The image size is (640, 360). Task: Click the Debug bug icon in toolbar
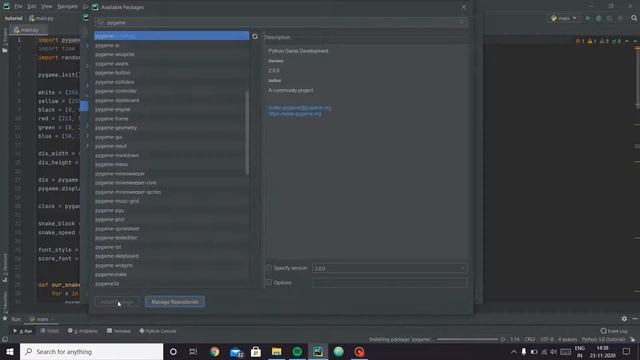click(x=599, y=18)
